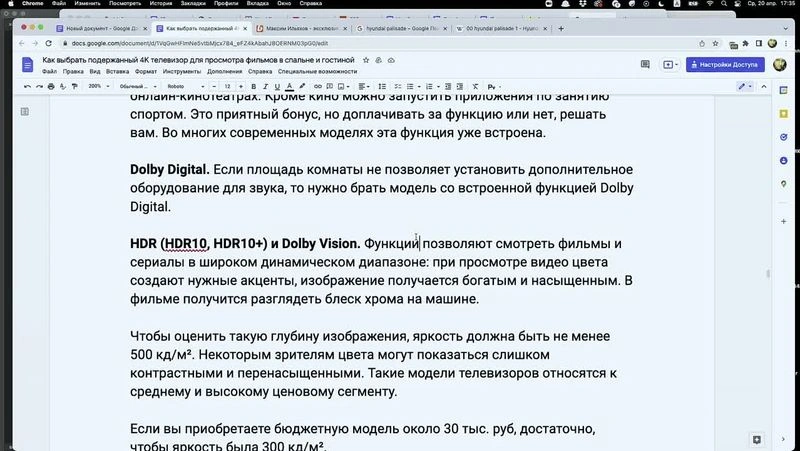The image size is (800, 451).
Task: Activate the paint format tool
Action: pyautogui.click(x=74, y=87)
